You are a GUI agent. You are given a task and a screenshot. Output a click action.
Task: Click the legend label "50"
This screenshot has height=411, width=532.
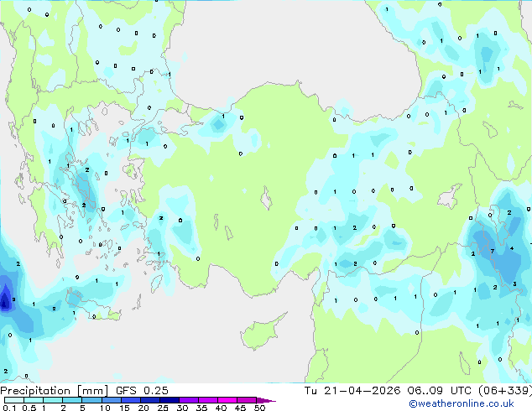click(x=259, y=408)
